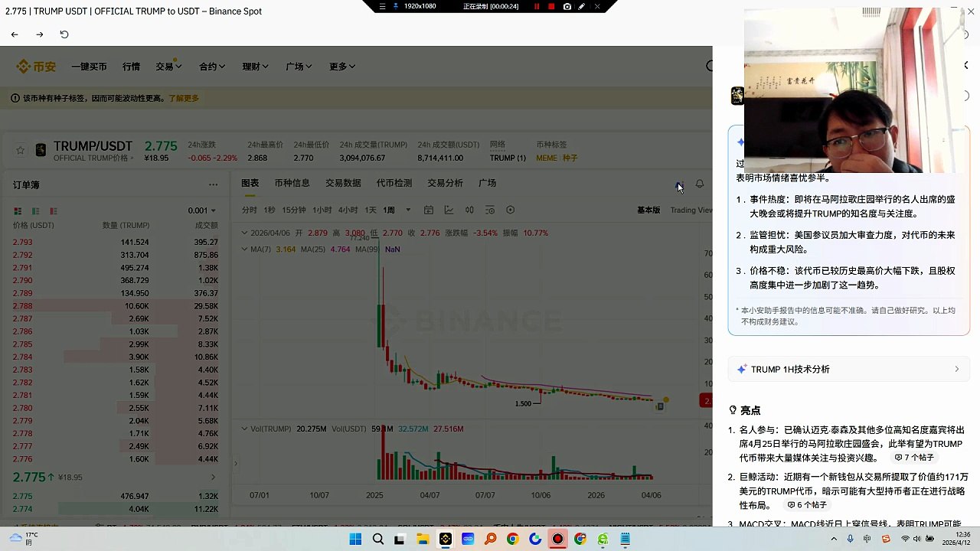Collapse the Vol(TRUMP) indicator chevron
Image resolution: width=980 pixels, height=551 pixels.
click(x=244, y=429)
